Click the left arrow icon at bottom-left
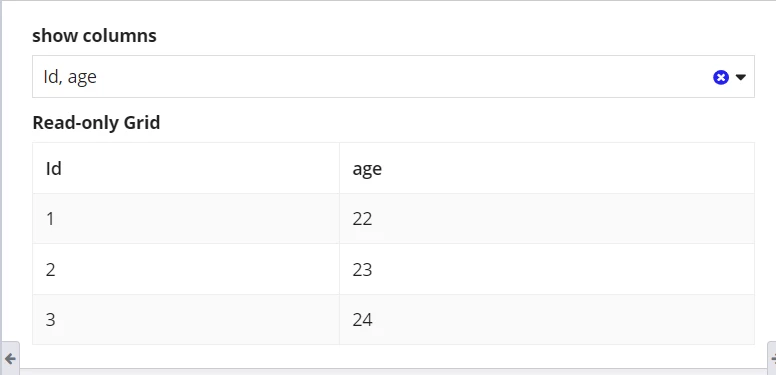This screenshot has height=375, width=776. point(10,359)
